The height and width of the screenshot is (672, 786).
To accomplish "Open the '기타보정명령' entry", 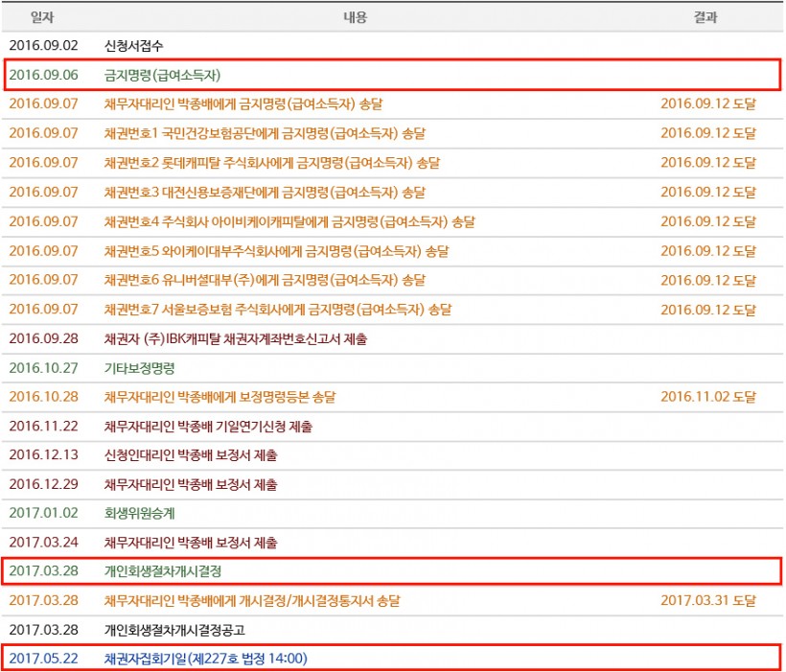I will [139, 369].
